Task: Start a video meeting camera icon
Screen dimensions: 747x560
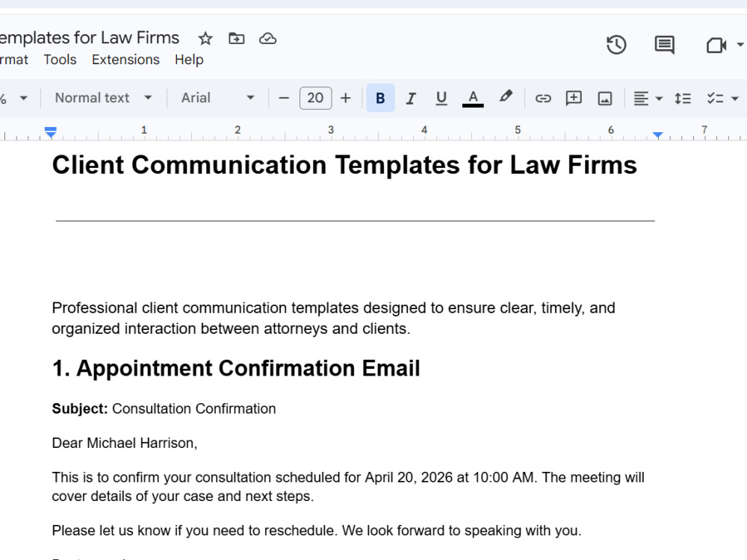Action: point(716,46)
